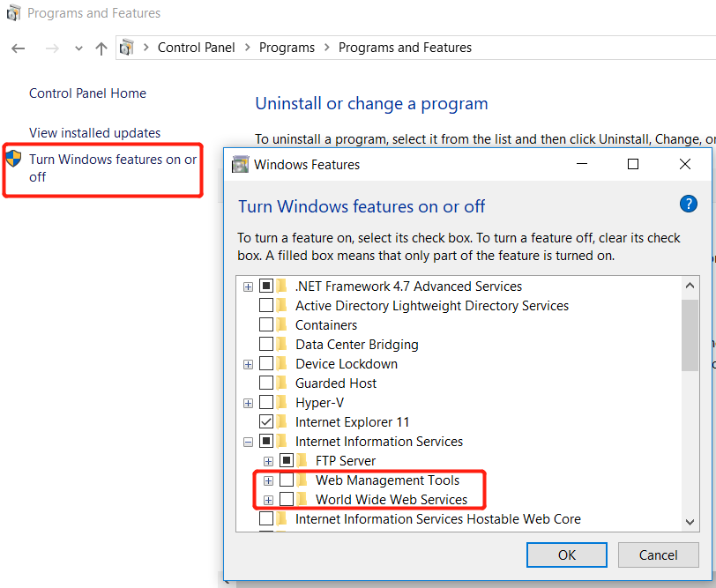This screenshot has height=588, width=716.
Task: Click the Forward navigation arrow
Action: (x=52, y=48)
